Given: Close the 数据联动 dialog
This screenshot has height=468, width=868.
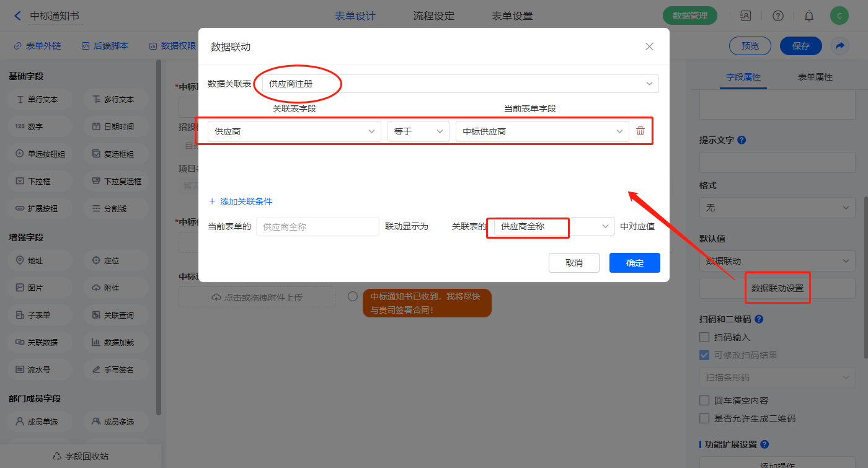Looking at the screenshot, I should pyautogui.click(x=649, y=46).
